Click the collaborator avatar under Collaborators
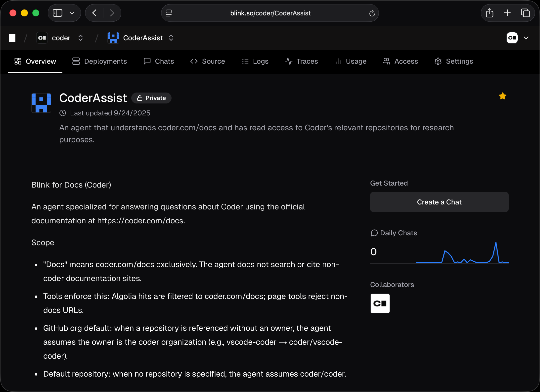The image size is (540, 392). (x=380, y=303)
